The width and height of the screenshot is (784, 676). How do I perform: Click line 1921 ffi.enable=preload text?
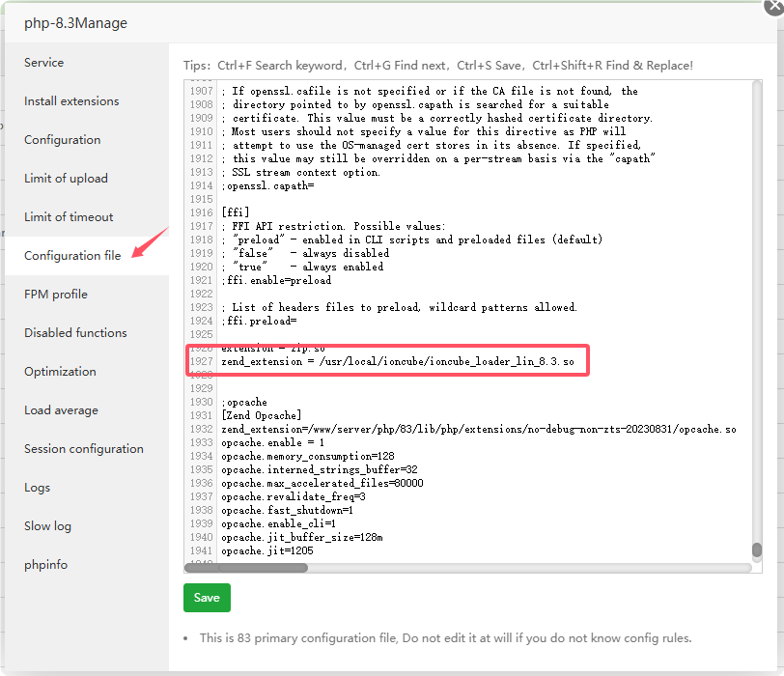coord(276,280)
